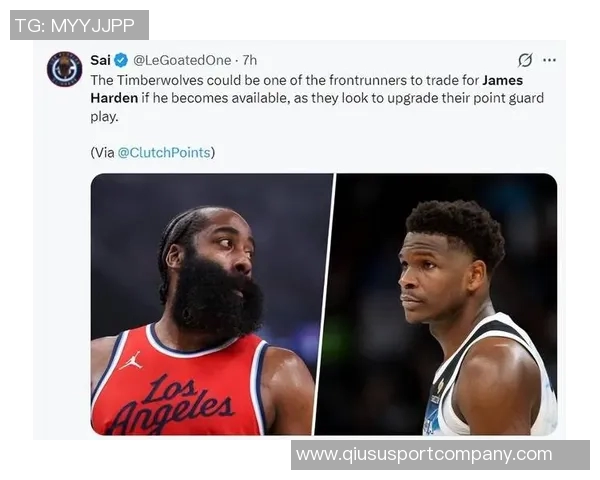This screenshot has width=600, height=480.
Task: Open the left photo with red Clippers jersey
Action: click(x=210, y=304)
